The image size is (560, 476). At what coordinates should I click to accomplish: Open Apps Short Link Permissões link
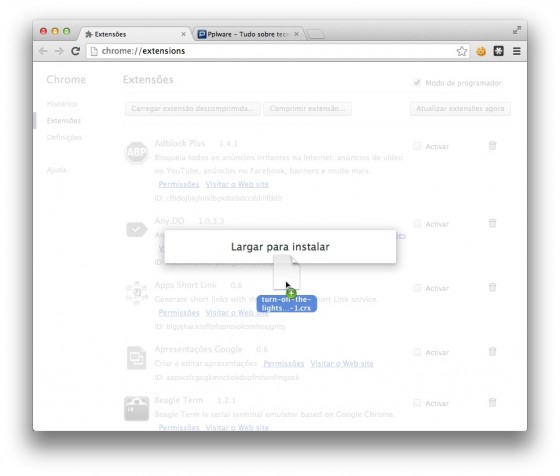[179, 313]
